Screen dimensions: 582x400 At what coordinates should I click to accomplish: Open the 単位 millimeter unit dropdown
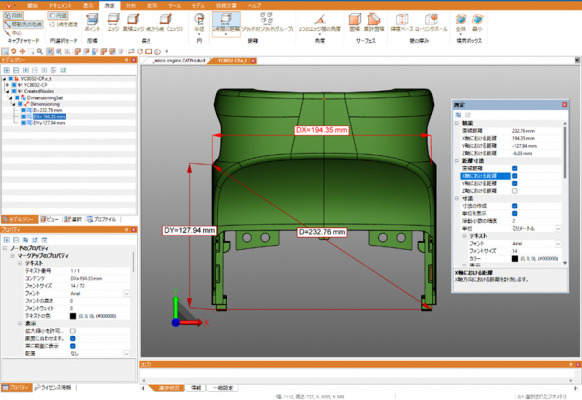(558, 229)
